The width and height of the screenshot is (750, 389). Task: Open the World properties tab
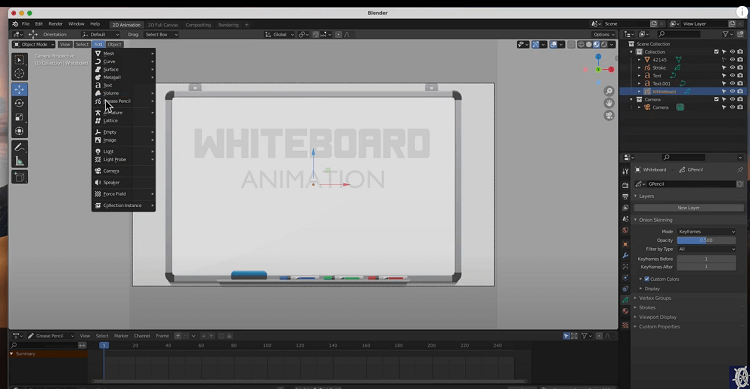point(625,231)
